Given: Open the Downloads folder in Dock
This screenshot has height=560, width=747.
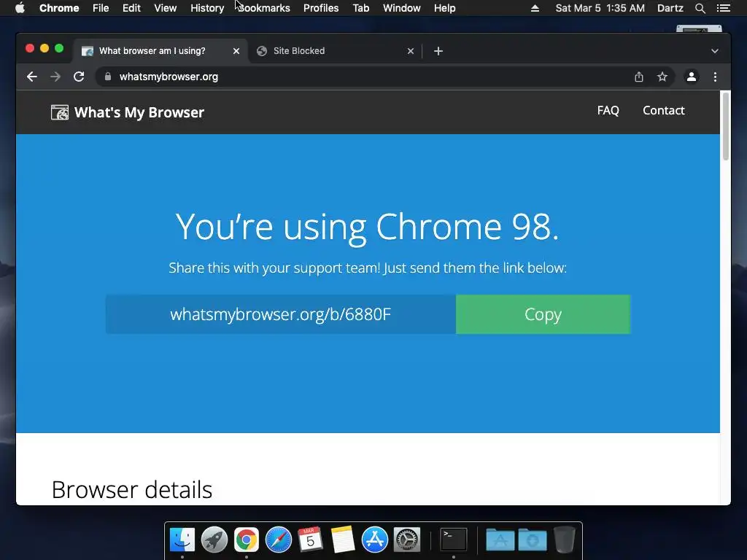Looking at the screenshot, I should pyautogui.click(x=532, y=540).
